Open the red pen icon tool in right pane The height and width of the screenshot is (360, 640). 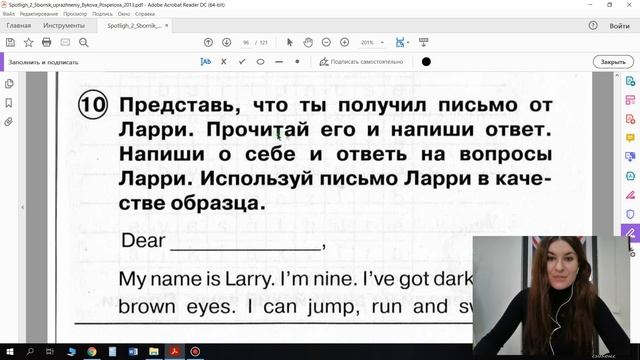click(x=630, y=195)
